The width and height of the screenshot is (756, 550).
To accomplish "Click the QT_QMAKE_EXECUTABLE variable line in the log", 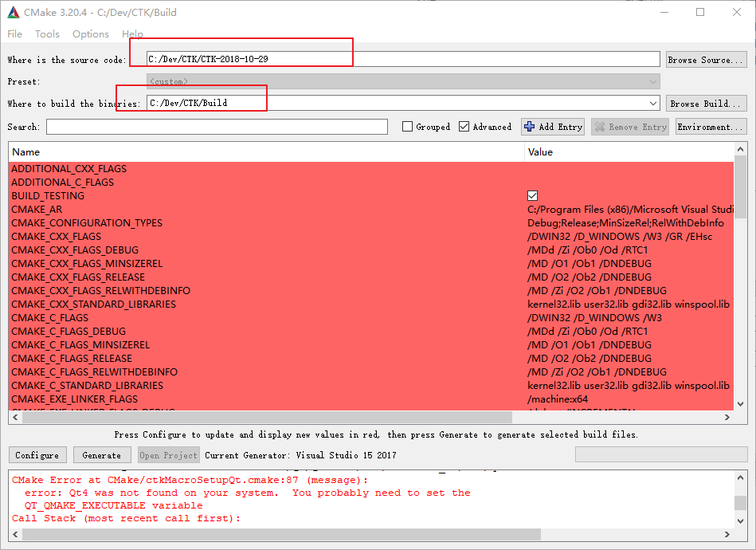I will pos(114,505).
